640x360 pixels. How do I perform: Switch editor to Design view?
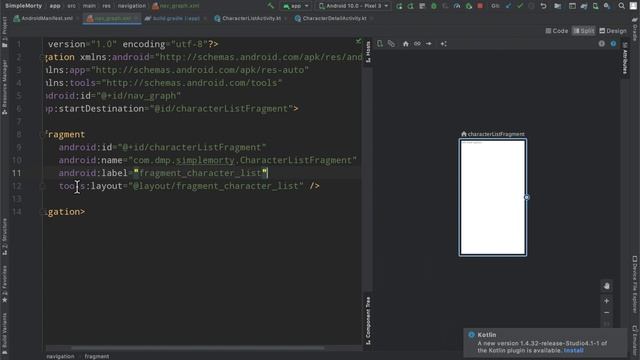click(x=612, y=31)
